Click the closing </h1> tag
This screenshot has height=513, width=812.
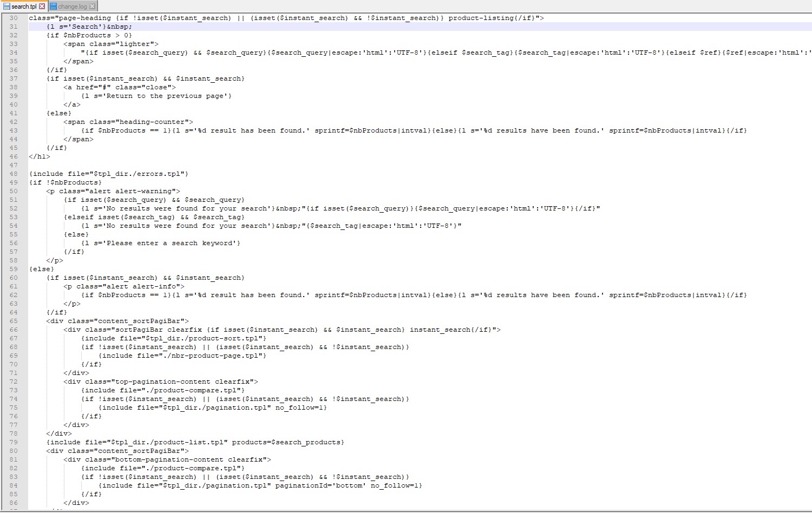pyautogui.click(x=40, y=156)
